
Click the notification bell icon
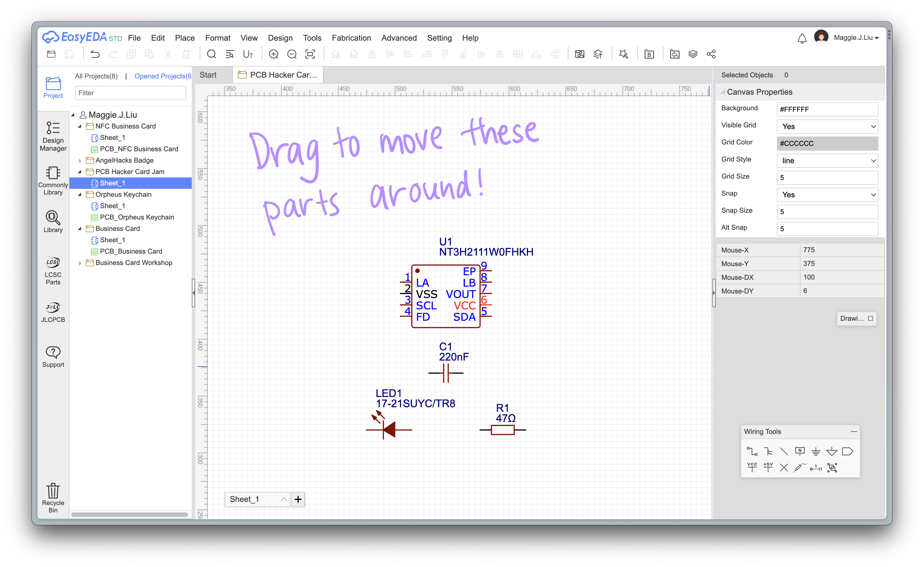click(802, 38)
